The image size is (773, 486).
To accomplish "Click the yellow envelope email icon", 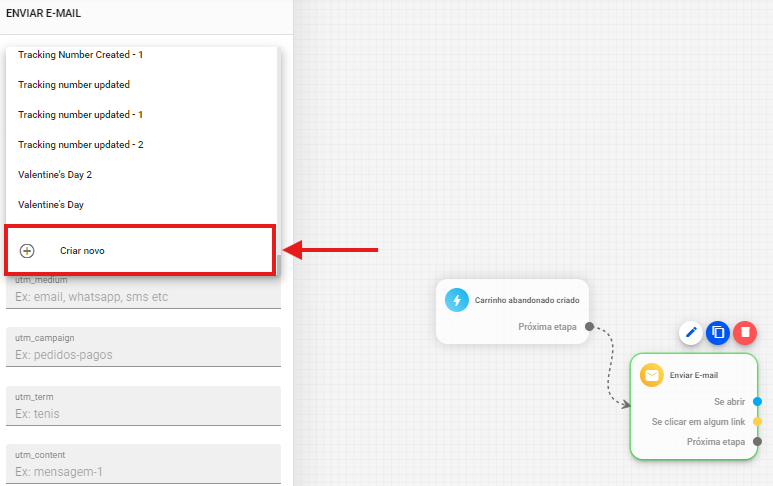I will [x=652, y=375].
